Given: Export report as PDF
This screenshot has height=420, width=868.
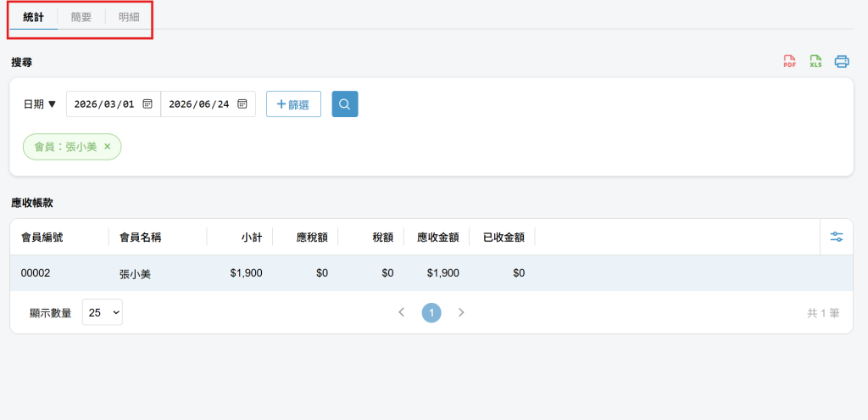Looking at the screenshot, I should pyautogui.click(x=789, y=61).
